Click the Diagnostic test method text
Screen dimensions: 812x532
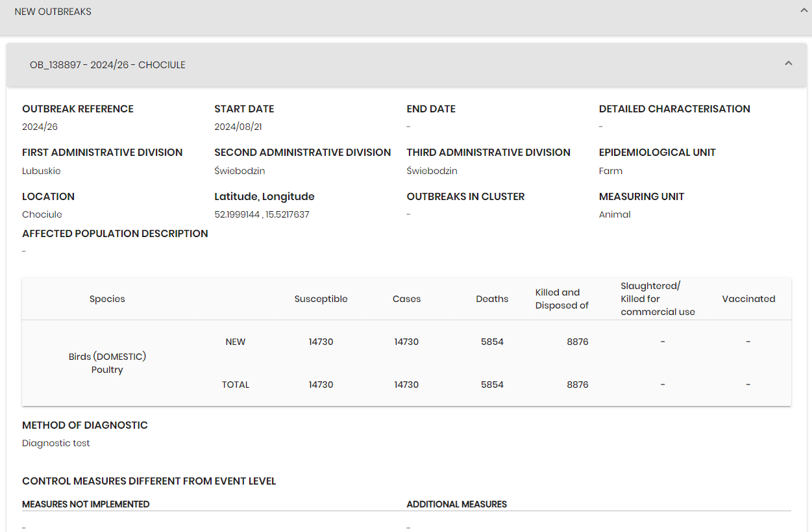coord(56,443)
